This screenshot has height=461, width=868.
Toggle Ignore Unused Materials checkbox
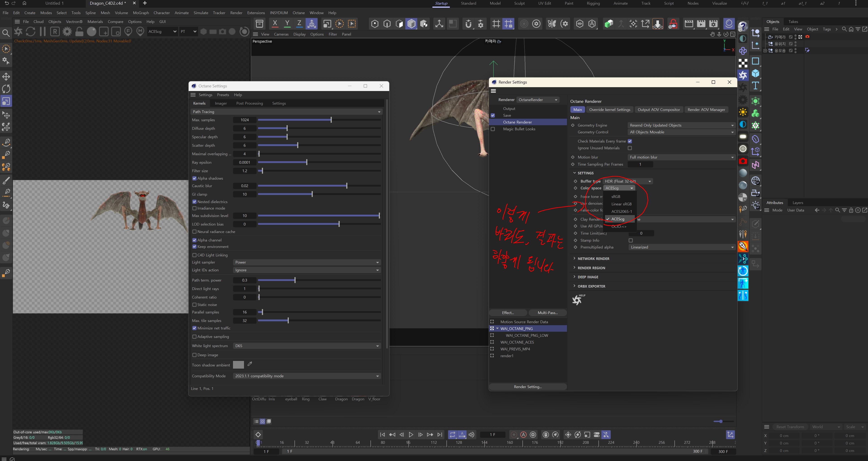tap(629, 148)
